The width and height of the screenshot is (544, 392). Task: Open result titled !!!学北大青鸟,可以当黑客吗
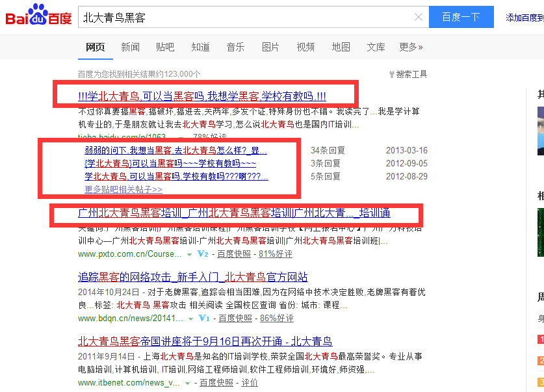coord(202,96)
